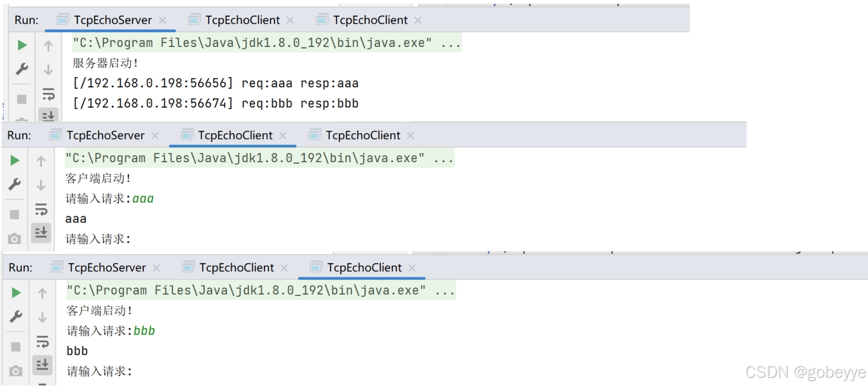The width and height of the screenshot is (868, 387).
Task: Close active TcpEchoClient tab in bottom panel
Action: (x=412, y=268)
